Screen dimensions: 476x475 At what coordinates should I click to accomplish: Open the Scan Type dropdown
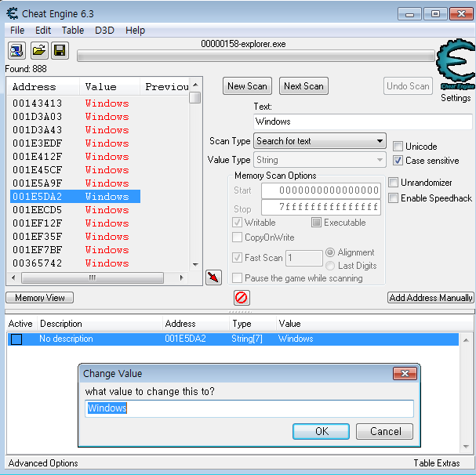[x=320, y=141]
